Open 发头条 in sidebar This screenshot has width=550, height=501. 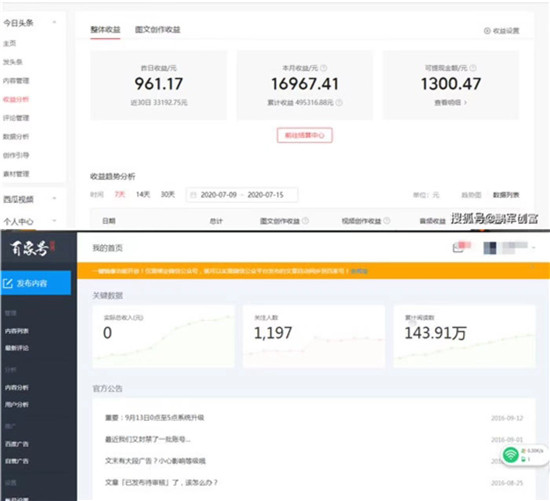click(13, 62)
